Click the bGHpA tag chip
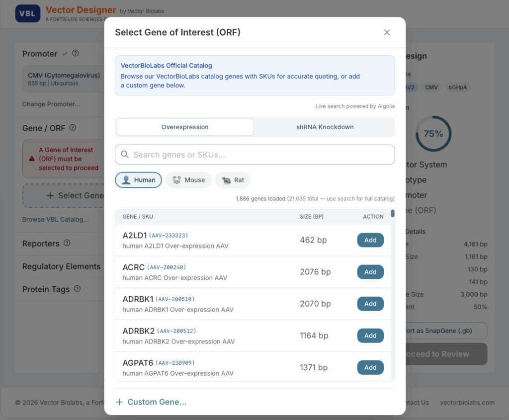Image resolution: width=509 pixels, height=420 pixels. 457,87
